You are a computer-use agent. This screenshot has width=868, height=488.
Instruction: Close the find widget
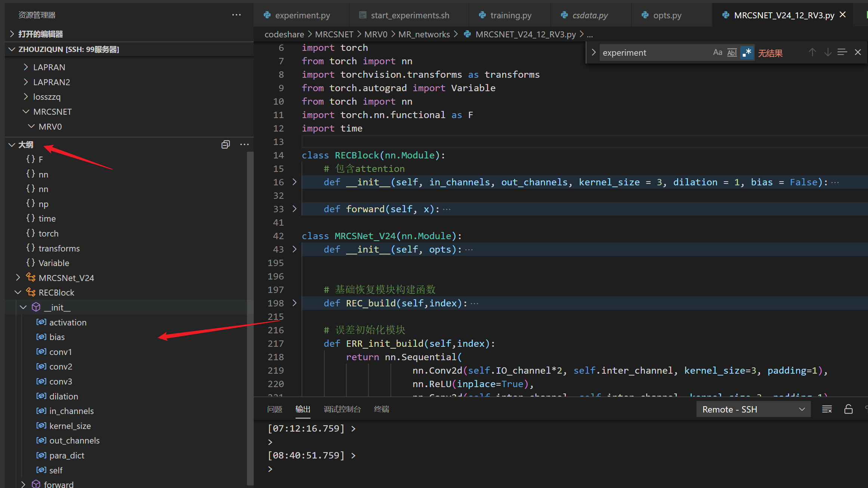(858, 53)
